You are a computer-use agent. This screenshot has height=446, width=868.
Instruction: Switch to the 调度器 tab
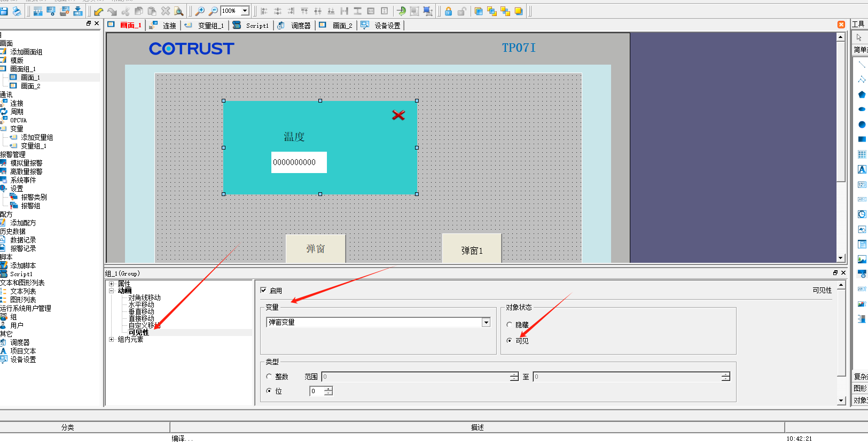coord(294,25)
